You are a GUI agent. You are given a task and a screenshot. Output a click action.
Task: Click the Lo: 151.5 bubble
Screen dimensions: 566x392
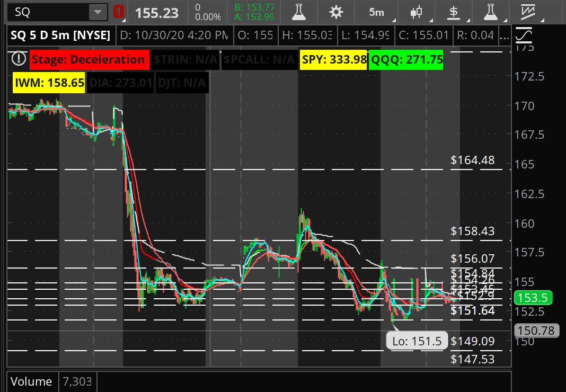click(x=417, y=341)
